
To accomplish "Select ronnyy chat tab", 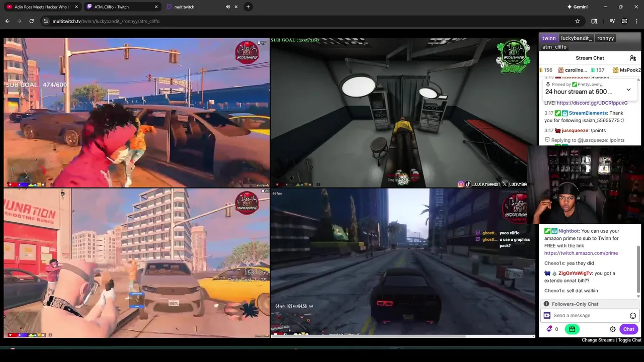I will (605, 38).
